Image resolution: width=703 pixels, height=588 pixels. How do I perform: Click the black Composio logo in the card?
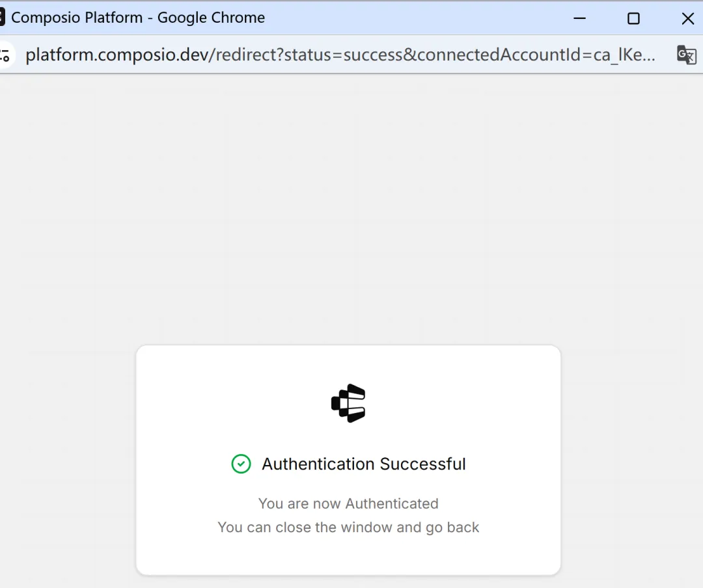click(x=348, y=403)
